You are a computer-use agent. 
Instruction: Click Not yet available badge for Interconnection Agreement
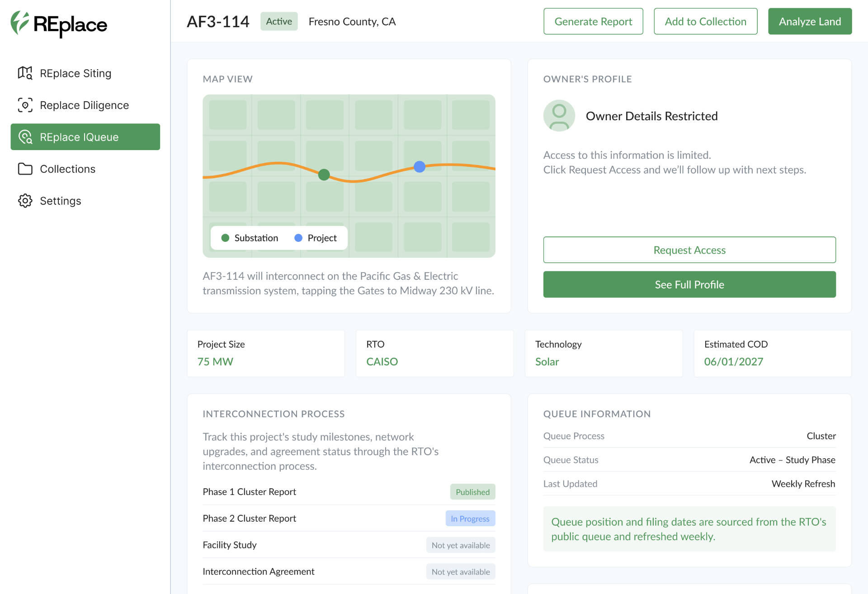(x=461, y=572)
